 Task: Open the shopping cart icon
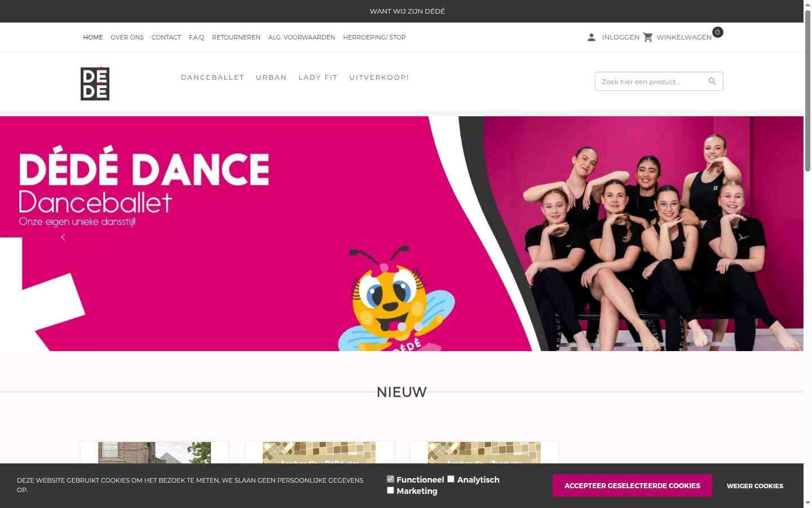point(648,37)
